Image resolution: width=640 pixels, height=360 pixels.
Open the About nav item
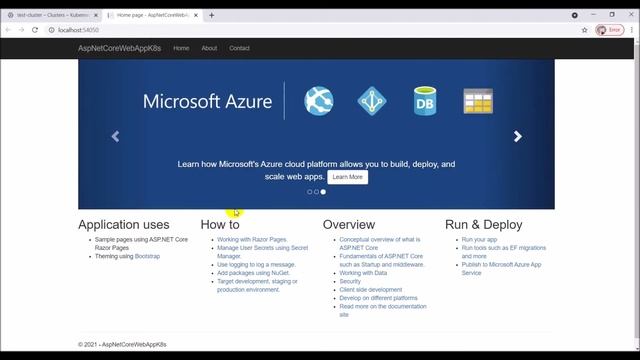tap(209, 48)
